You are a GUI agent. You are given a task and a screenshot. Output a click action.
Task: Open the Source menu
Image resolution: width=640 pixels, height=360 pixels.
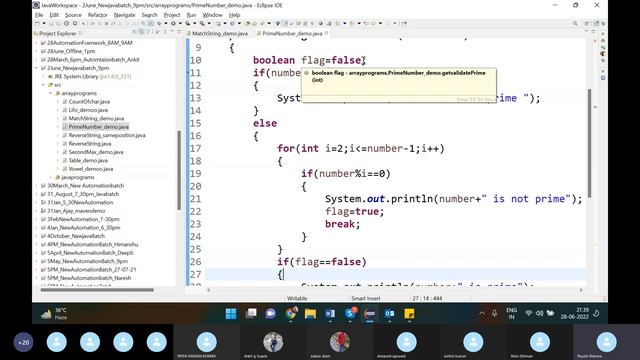(73, 15)
